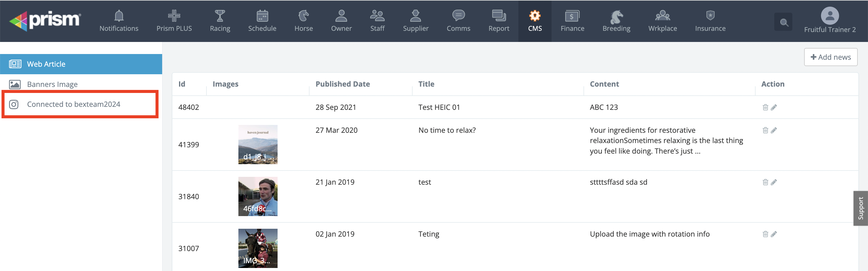Viewport: 868px width, 271px height.
Task: Select Banners Image in sidebar
Action: [52, 84]
